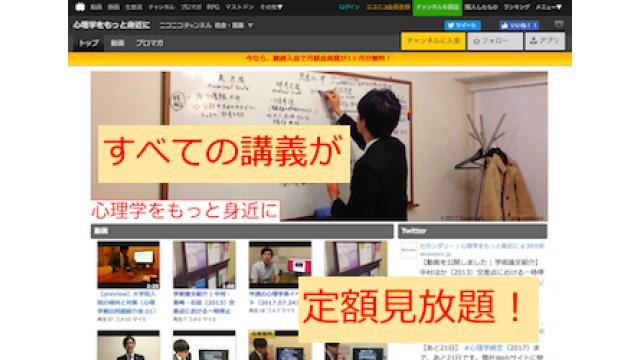This screenshot has width=640, height=360.
Task: Click the channel title 心理学をもっと身近に
Action: coord(111,25)
